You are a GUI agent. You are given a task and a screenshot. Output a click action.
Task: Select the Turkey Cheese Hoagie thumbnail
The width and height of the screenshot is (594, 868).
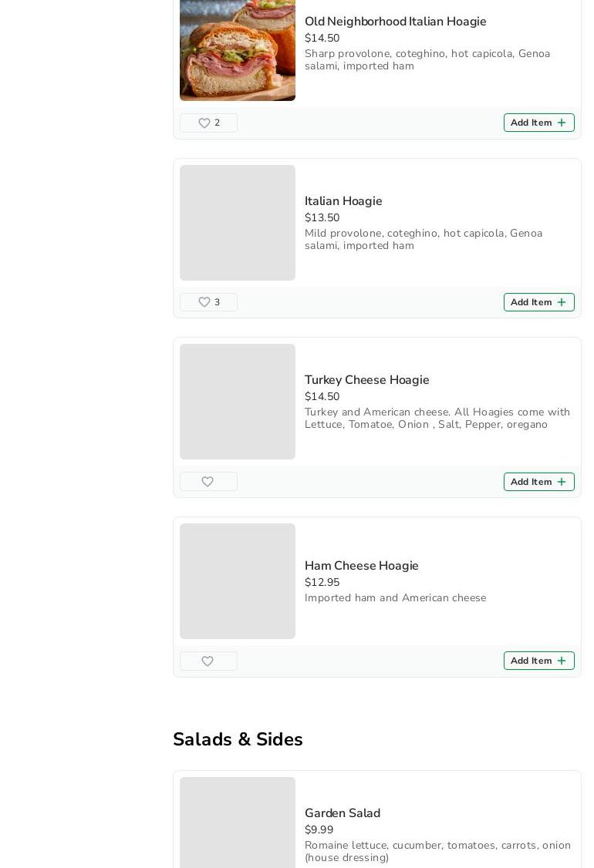point(237,402)
